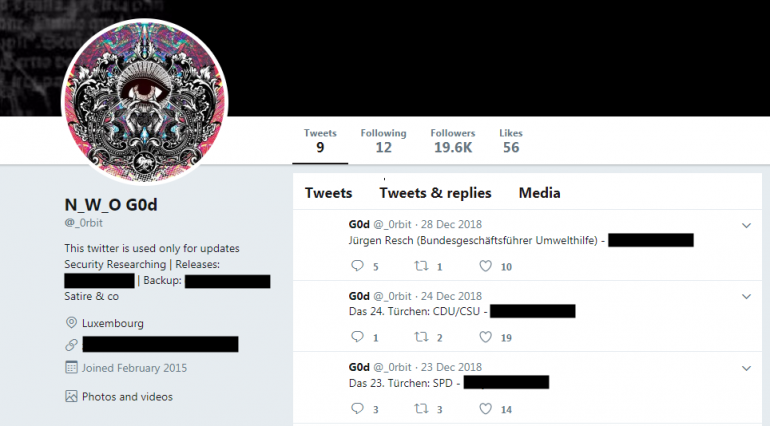Open the Followers 19.6K list
770x426 pixels.
pos(453,141)
